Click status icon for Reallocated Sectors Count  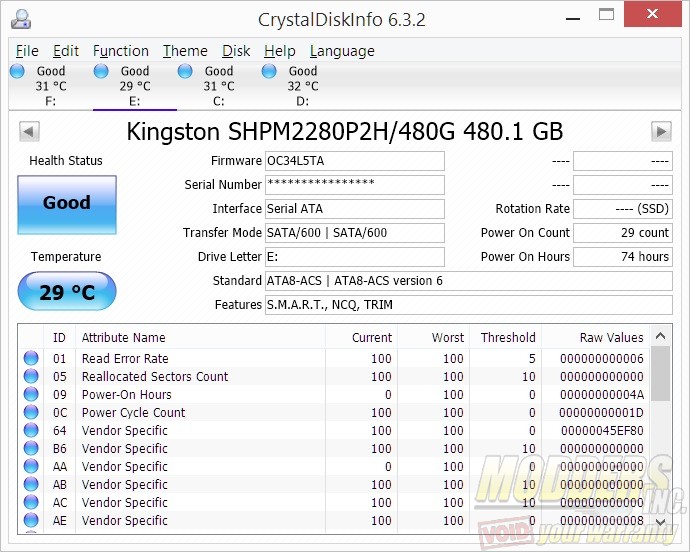pos(31,376)
